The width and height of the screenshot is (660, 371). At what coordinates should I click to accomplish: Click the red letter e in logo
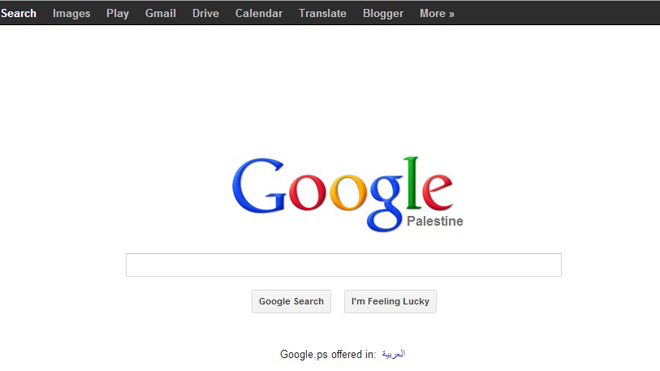[x=437, y=192]
